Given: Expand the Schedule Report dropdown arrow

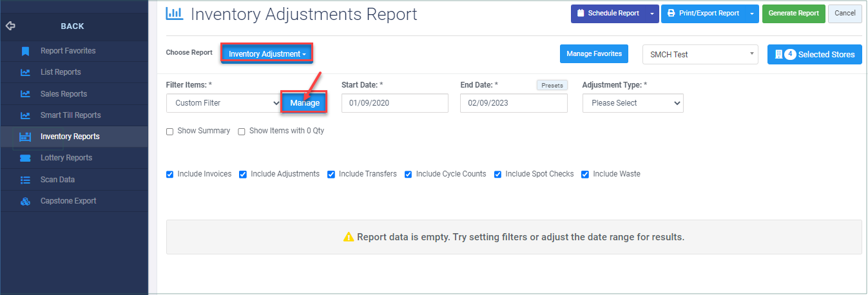Looking at the screenshot, I should tap(652, 14).
